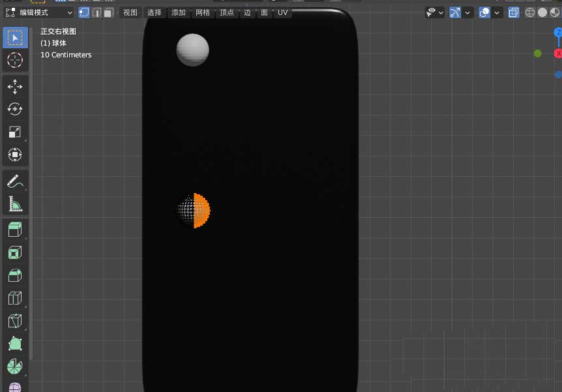Screen dimensions: 562x392
Task: Enable face select mode
Action: pos(108,12)
